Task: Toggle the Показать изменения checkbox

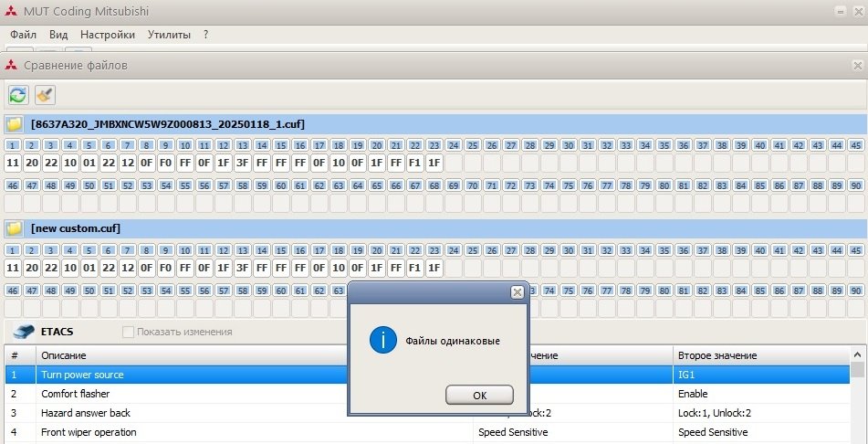Action: (x=128, y=332)
